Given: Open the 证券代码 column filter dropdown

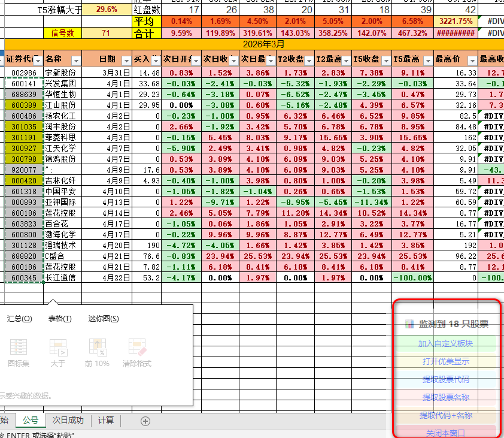Looking at the screenshot, I should click(x=38, y=60).
